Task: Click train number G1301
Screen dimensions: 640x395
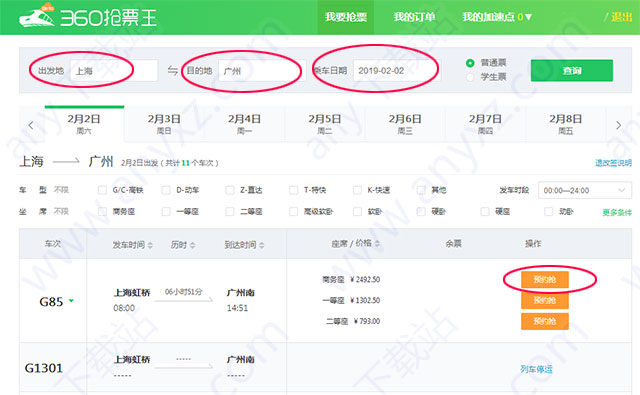Action: (44, 368)
